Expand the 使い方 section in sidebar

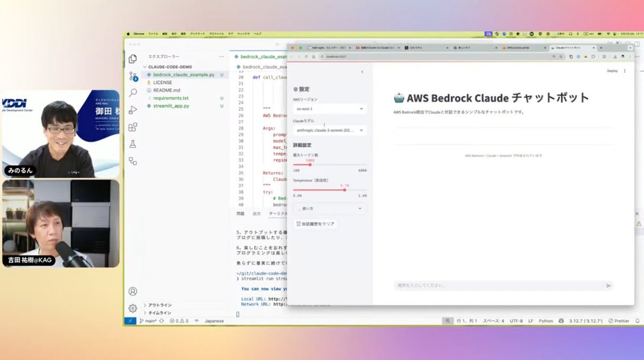330,208
